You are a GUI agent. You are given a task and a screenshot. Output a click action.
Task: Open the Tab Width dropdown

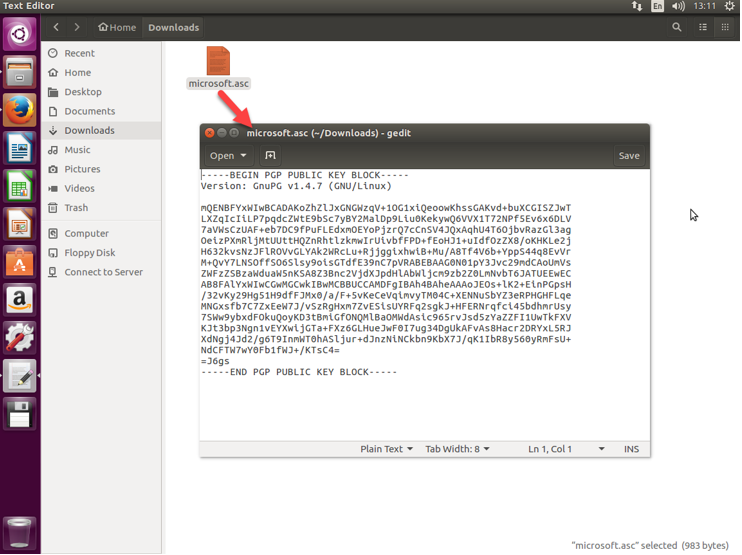tap(457, 449)
